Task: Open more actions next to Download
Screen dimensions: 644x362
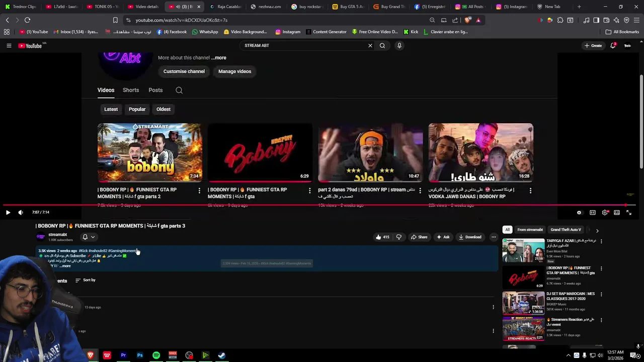Action: click(x=494, y=237)
